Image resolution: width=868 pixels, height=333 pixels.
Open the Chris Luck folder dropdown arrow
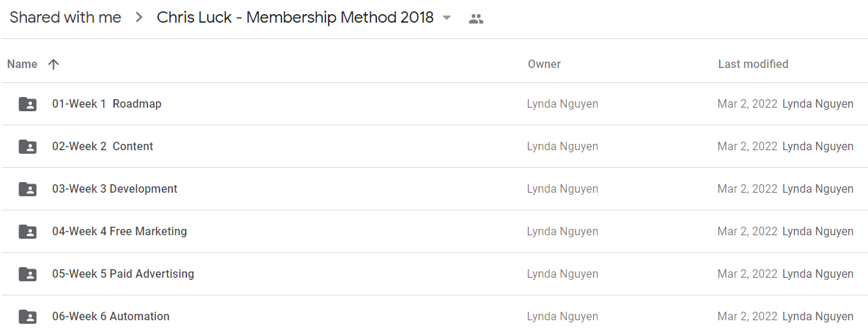point(446,18)
